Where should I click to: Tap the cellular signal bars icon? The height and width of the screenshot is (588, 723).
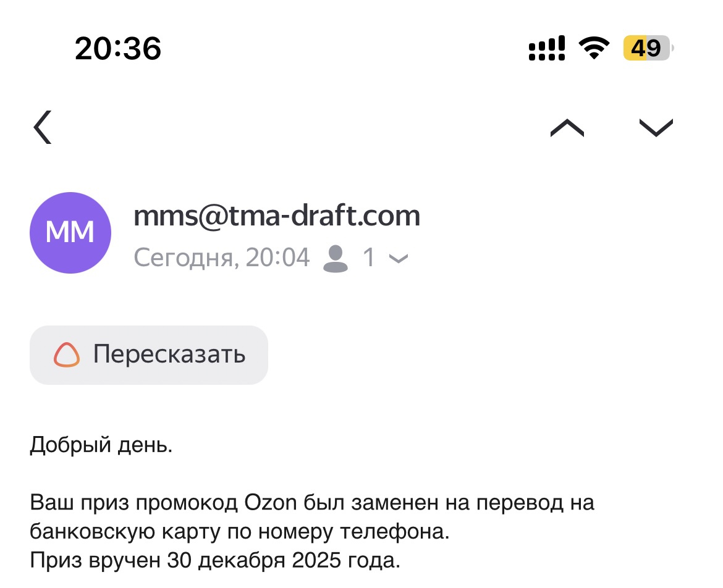tap(547, 48)
